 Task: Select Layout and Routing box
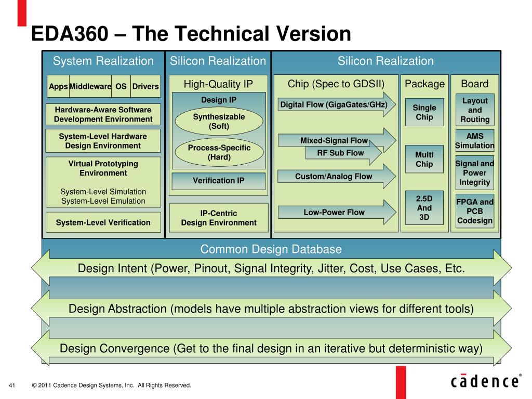pos(475,110)
